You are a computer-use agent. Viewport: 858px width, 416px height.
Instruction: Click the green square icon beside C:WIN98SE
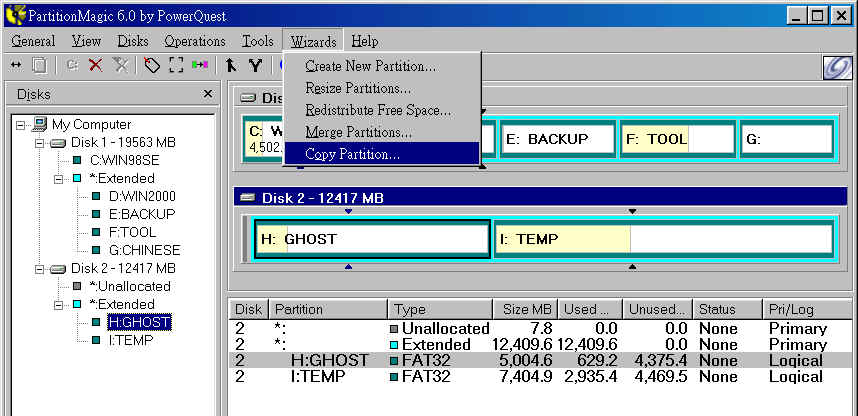77,161
